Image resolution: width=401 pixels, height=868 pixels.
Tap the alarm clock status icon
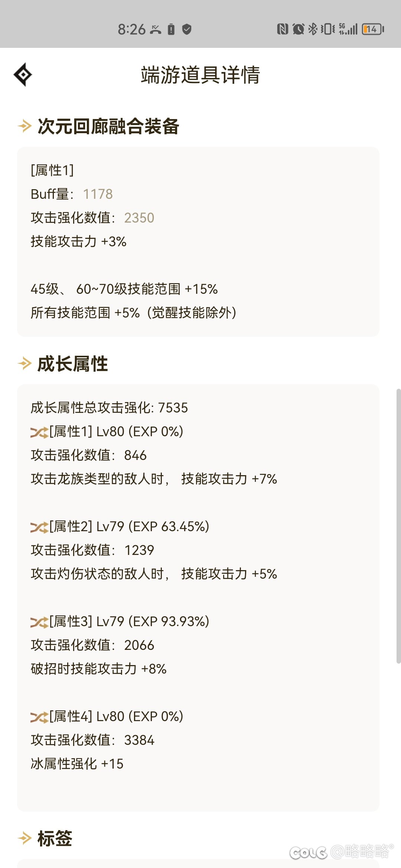click(x=298, y=29)
